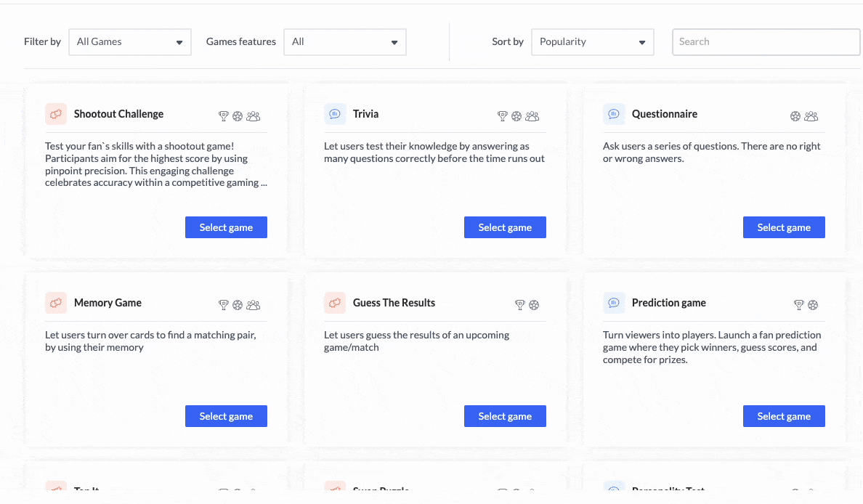Open the Sort by Popularity dropdown
Image resolution: width=863 pixels, height=504 pixels.
[x=593, y=42]
